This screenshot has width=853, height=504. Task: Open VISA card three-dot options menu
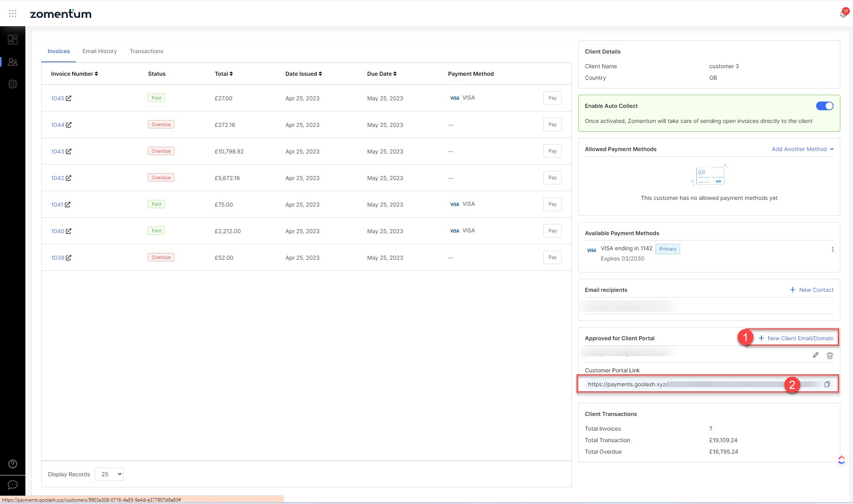coord(832,249)
